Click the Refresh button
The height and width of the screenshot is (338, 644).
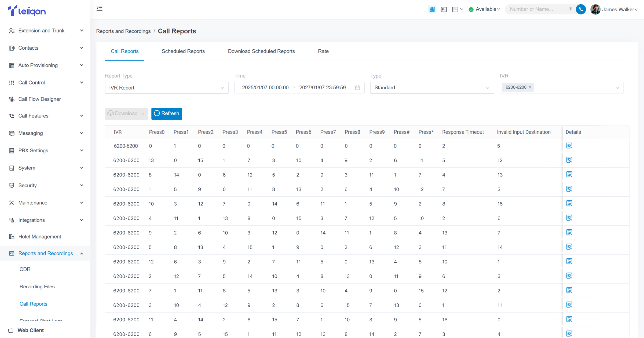167,113
